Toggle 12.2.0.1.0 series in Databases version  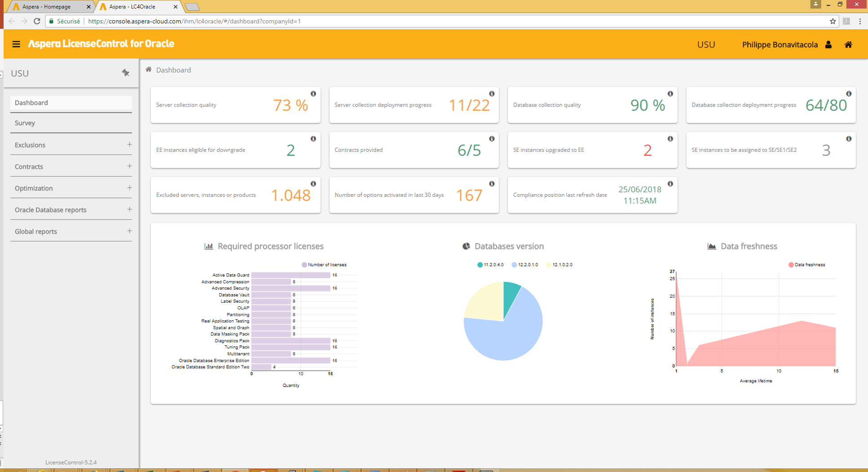[x=524, y=265]
